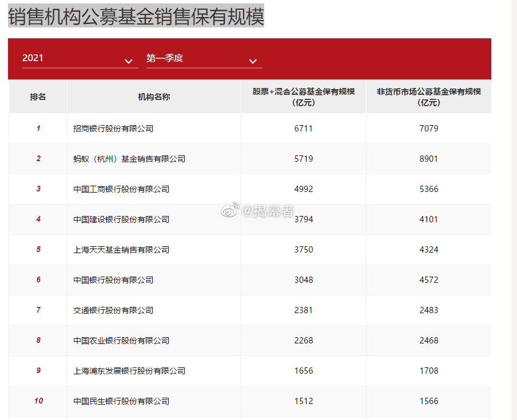Screen dimensions: 517x420
Task: Click rank number 10
Action: tap(38, 401)
